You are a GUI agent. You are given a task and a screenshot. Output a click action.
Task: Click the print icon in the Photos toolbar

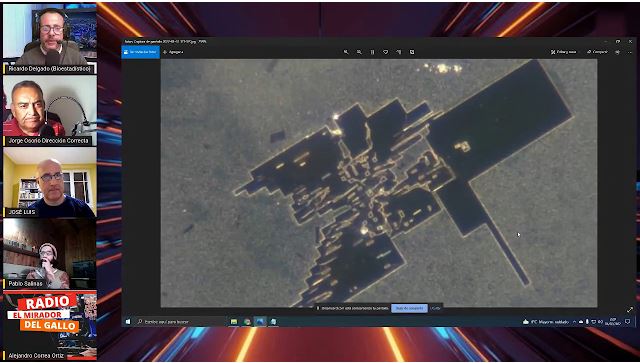(618, 52)
